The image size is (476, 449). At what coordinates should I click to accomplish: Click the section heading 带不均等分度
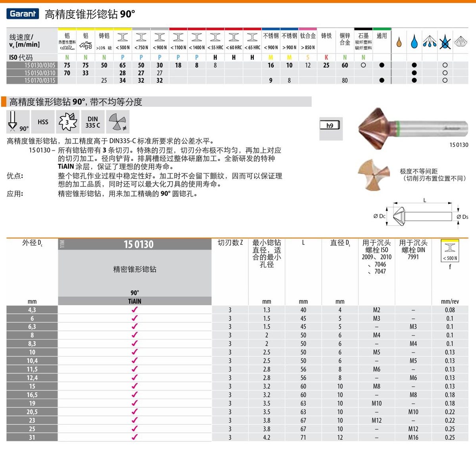click(x=116, y=102)
